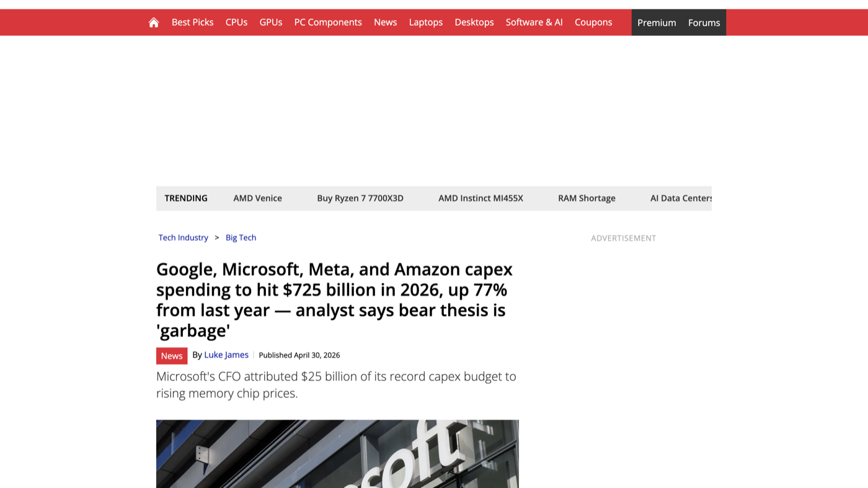Screen dimensions: 868x488
Task: Click the Premium button
Action: click(x=657, y=22)
